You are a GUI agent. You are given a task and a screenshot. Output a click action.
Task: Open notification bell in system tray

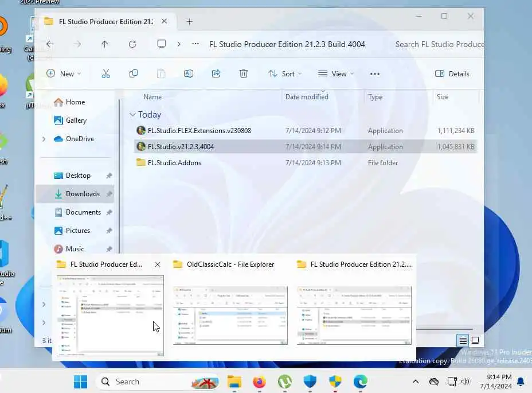click(521, 382)
